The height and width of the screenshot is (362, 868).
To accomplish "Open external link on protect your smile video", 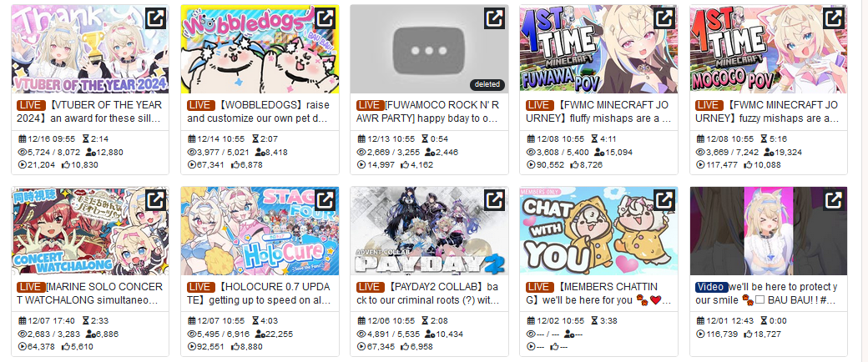I will 833,200.
